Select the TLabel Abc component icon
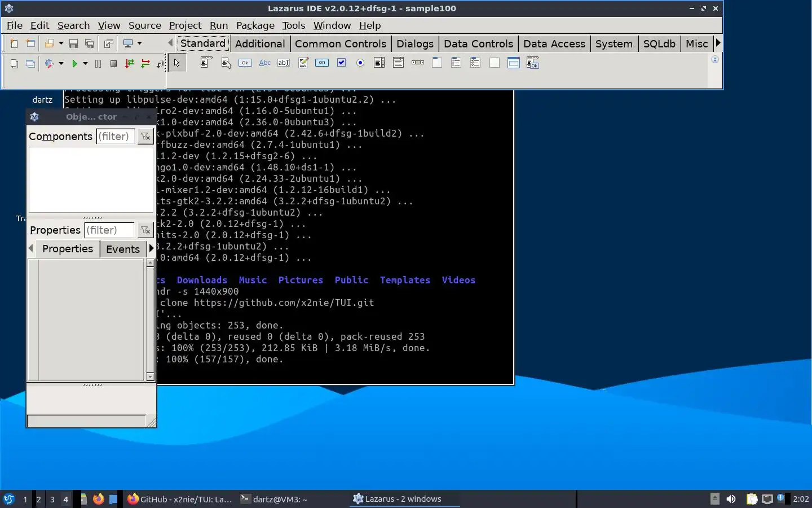Image resolution: width=812 pixels, height=508 pixels. click(x=264, y=63)
